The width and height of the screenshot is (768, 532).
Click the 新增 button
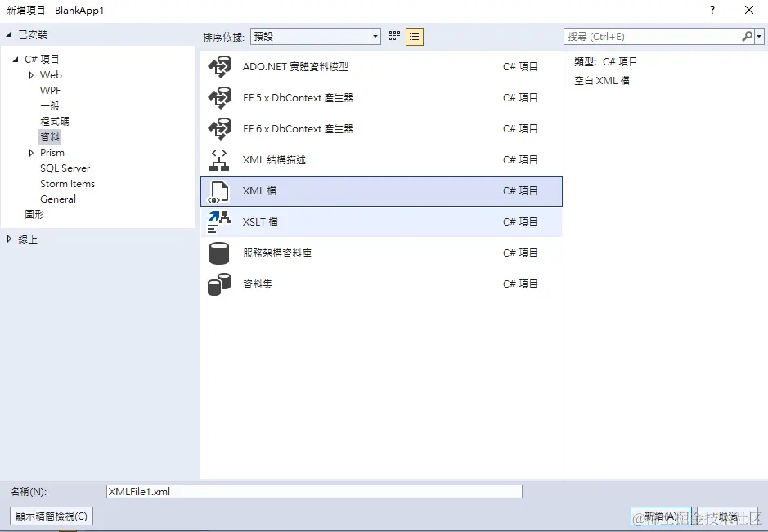coord(661,516)
